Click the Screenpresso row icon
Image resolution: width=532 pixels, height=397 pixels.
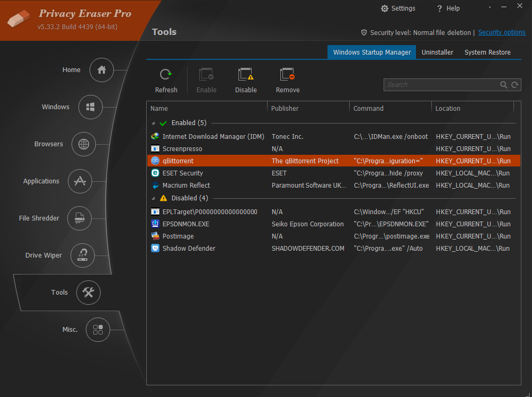click(x=155, y=148)
